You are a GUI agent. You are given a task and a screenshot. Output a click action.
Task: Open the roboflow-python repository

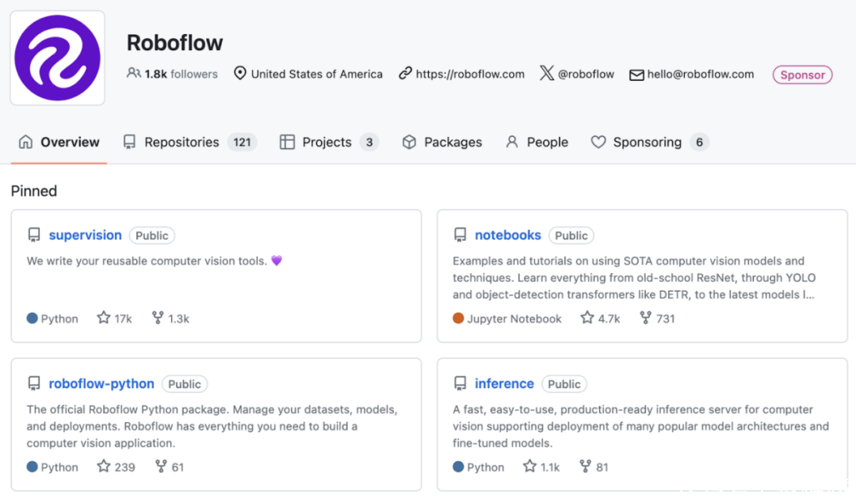(101, 384)
